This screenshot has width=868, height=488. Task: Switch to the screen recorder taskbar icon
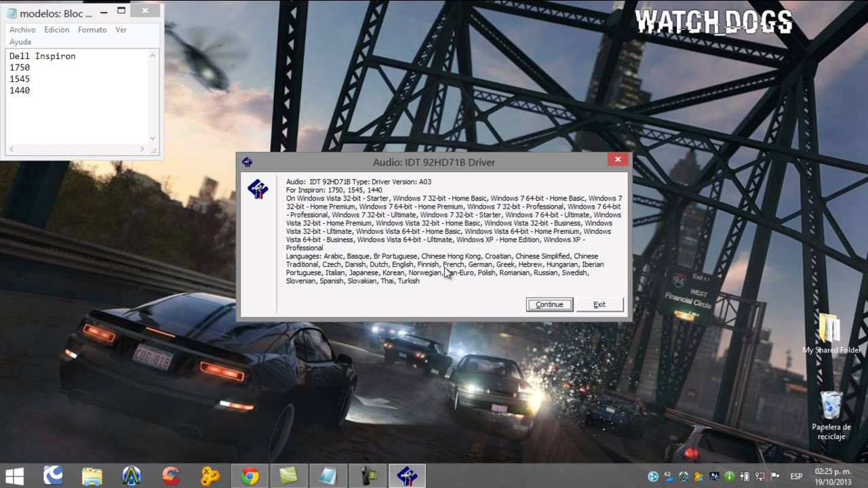(x=368, y=476)
